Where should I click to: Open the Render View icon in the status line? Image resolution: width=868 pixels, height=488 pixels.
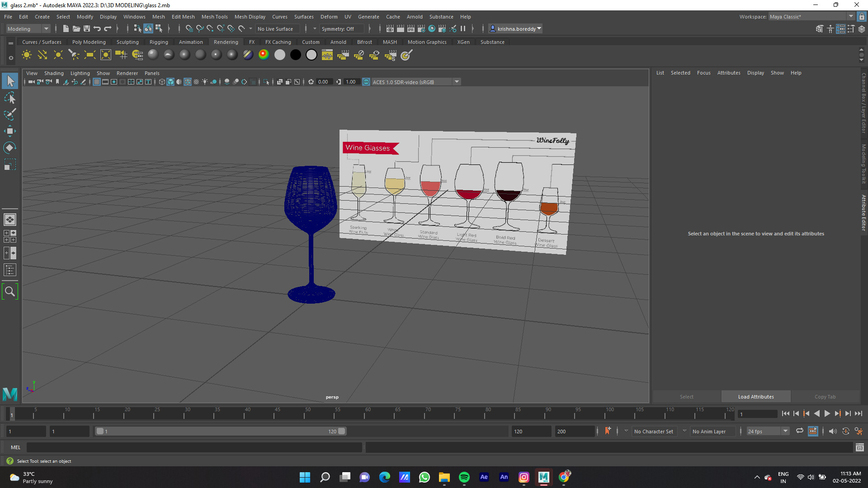pyautogui.click(x=390, y=28)
